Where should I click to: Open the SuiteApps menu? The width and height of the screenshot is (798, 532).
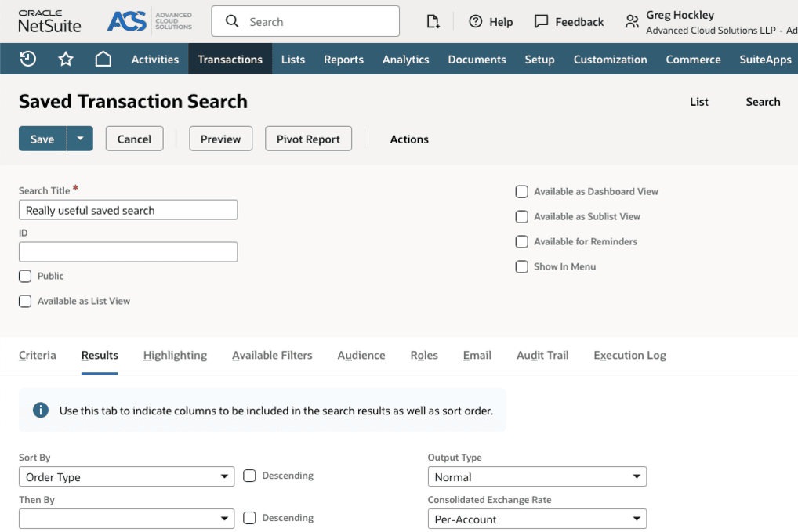tap(765, 59)
